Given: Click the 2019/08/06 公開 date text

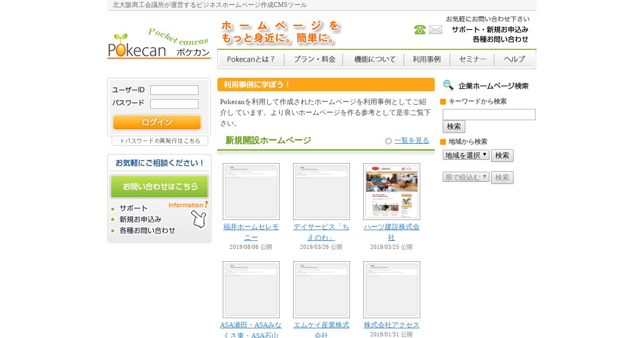Looking at the screenshot, I should (x=251, y=247).
